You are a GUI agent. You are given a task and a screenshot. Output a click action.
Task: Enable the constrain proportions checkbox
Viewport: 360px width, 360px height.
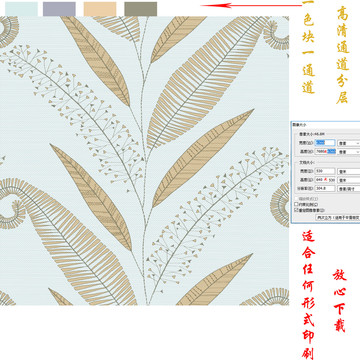pyautogui.click(x=296, y=204)
